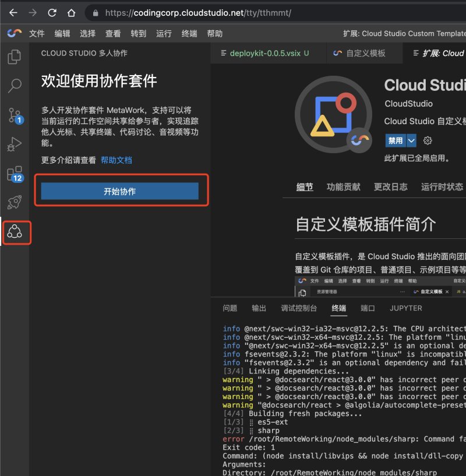
Task: Click the 帮助文档 link
Action: 116,160
